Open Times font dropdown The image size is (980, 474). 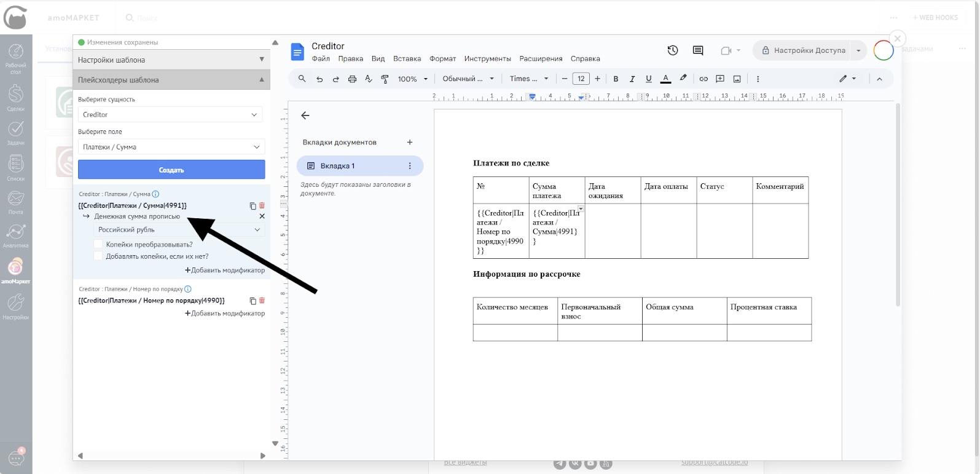click(529, 79)
